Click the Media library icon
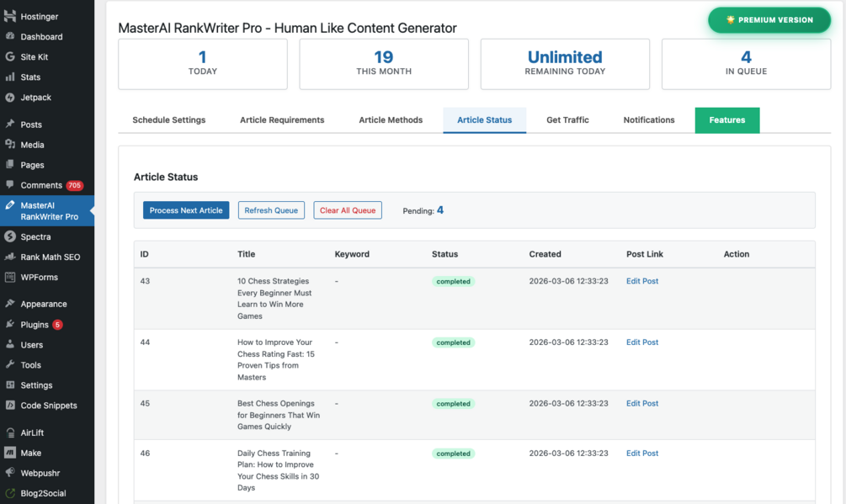Image resolution: width=846 pixels, height=504 pixels. click(10, 145)
